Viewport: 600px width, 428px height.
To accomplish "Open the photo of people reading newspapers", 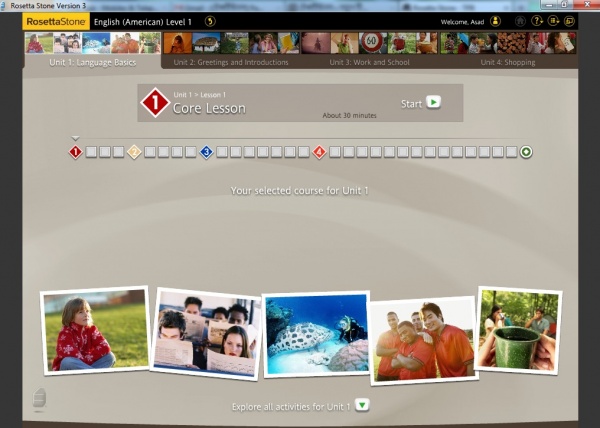I will tap(205, 334).
